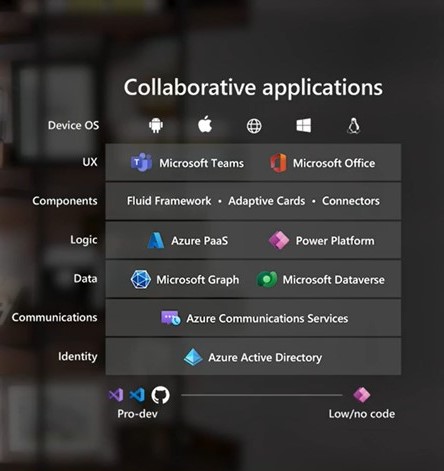Select the Fluid Framework text

pyautogui.click(x=169, y=201)
